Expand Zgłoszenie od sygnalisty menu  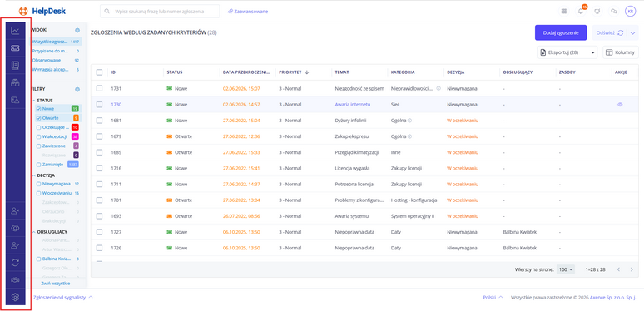coord(63,297)
